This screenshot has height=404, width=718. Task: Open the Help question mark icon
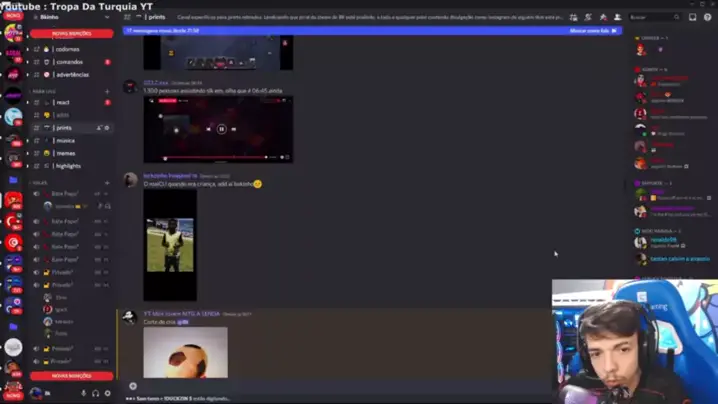pyautogui.click(x=706, y=17)
